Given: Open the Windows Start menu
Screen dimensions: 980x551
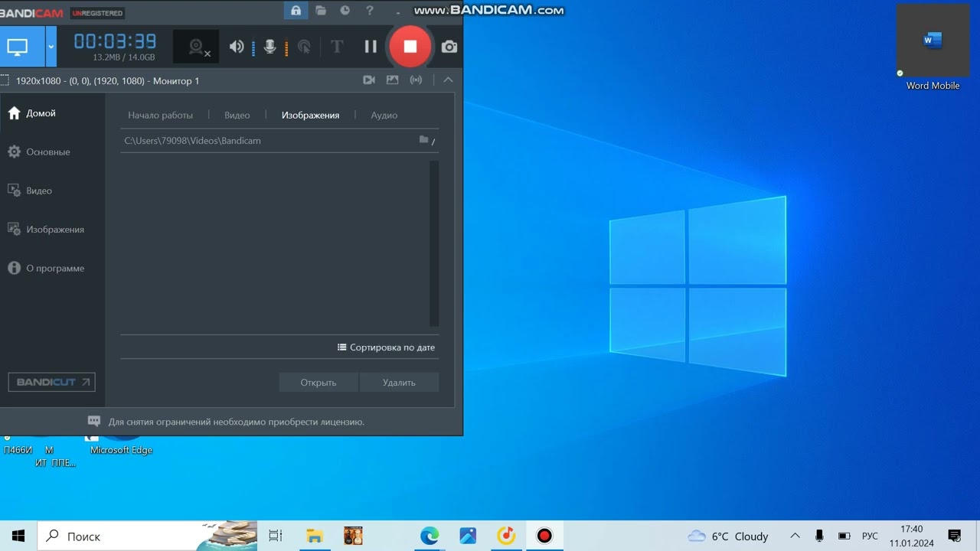Looking at the screenshot, I should [x=18, y=536].
